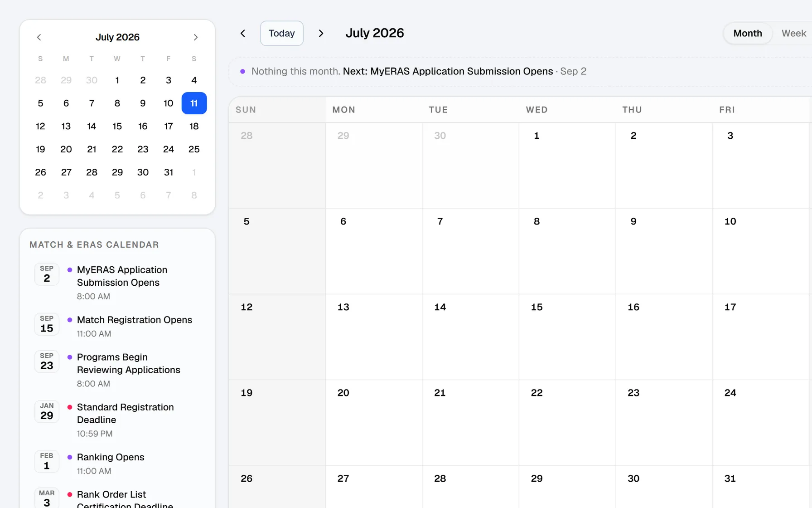
Task: Pick greyed-out June 30 in mini calendar
Action: click(92, 80)
